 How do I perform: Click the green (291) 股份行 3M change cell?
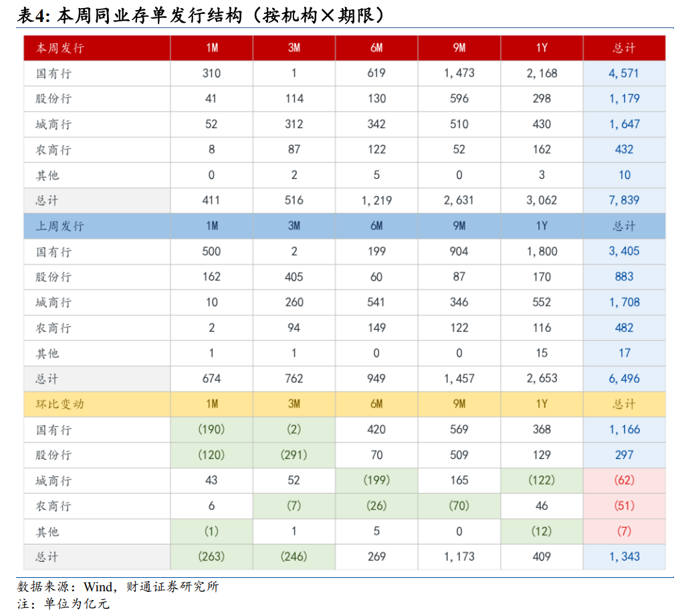(x=294, y=454)
